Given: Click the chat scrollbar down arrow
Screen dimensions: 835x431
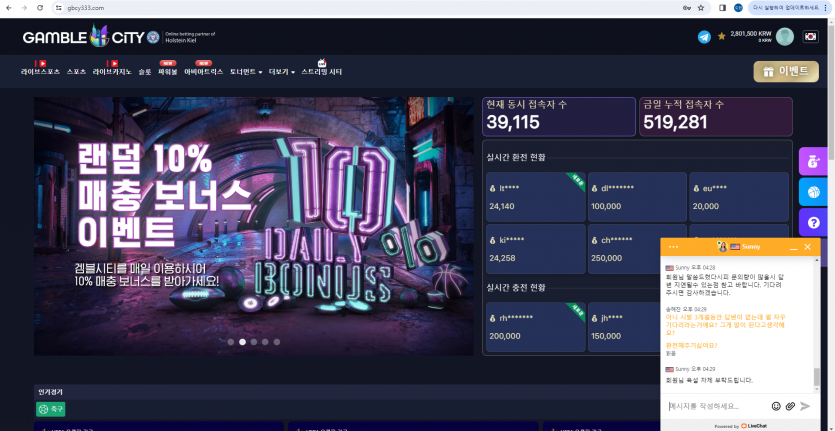Looking at the screenshot, I should [817, 390].
